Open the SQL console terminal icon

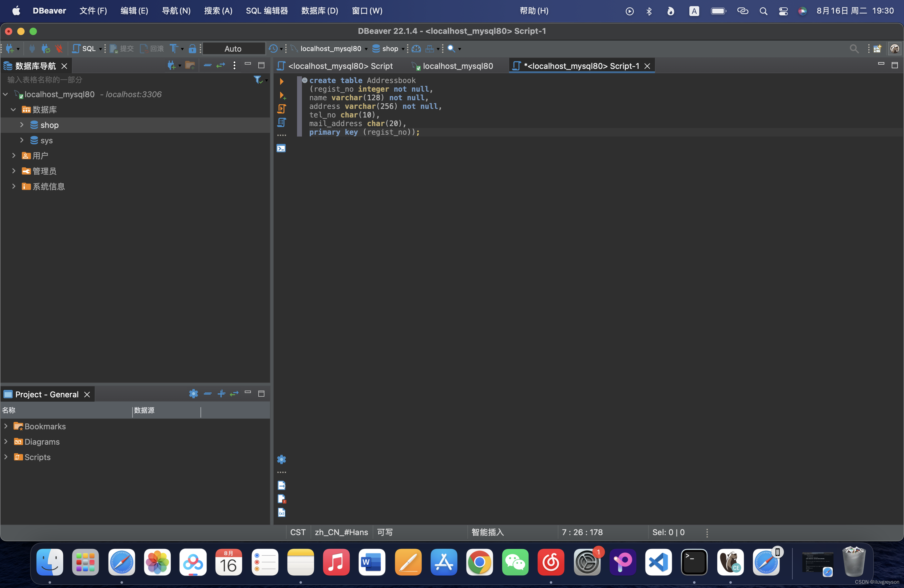281,149
